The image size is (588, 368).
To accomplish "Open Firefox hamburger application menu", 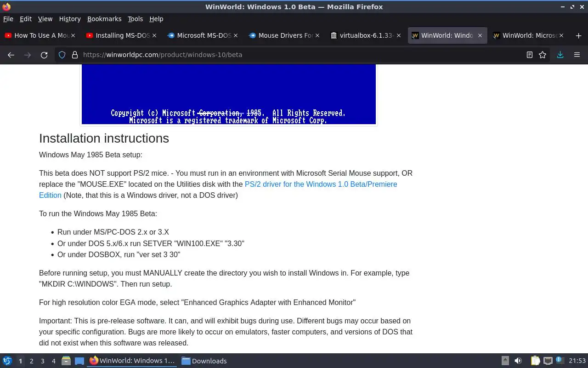I will (577, 55).
